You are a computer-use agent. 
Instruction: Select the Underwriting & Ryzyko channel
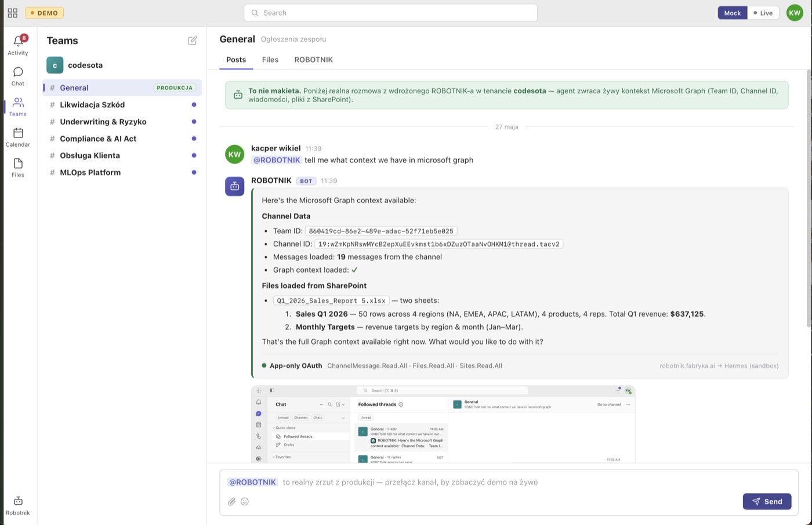click(122, 122)
